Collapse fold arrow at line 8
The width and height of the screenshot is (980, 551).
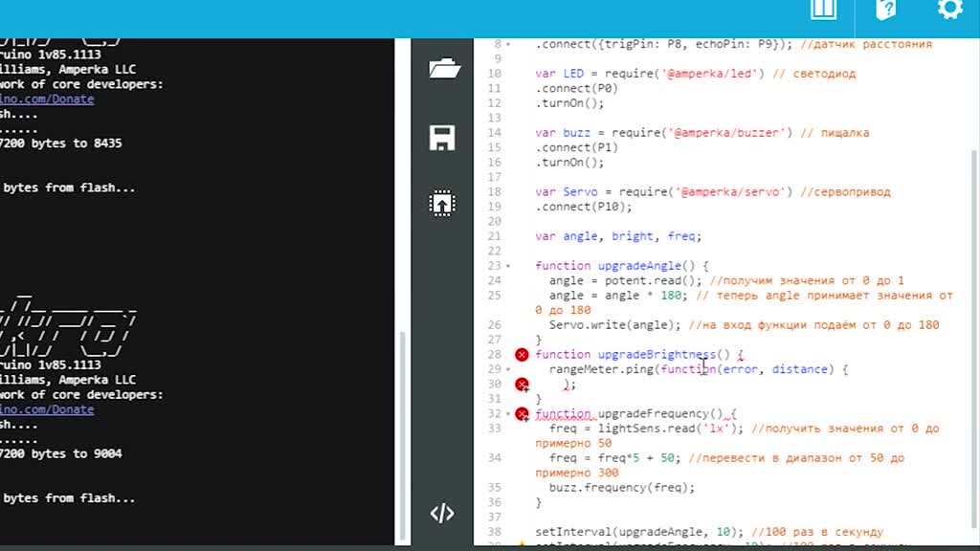[x=508, y=44]
